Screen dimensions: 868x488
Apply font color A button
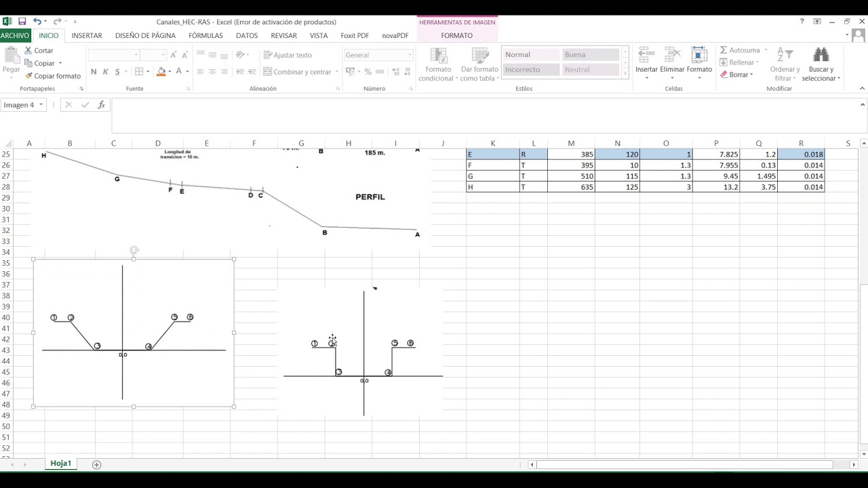coord(179,72)
